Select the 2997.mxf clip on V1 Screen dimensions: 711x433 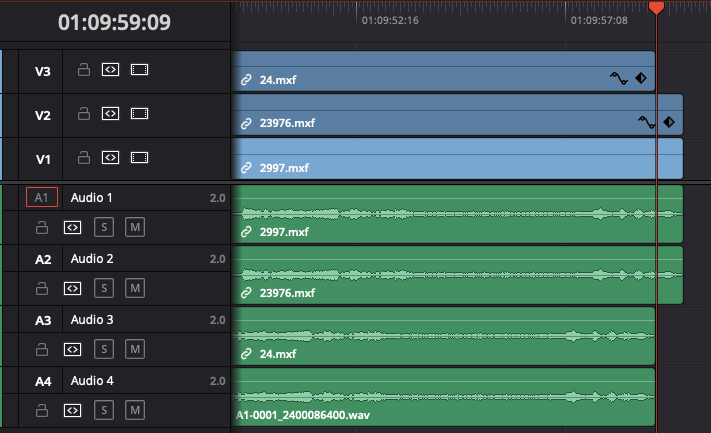pos(457,159)
